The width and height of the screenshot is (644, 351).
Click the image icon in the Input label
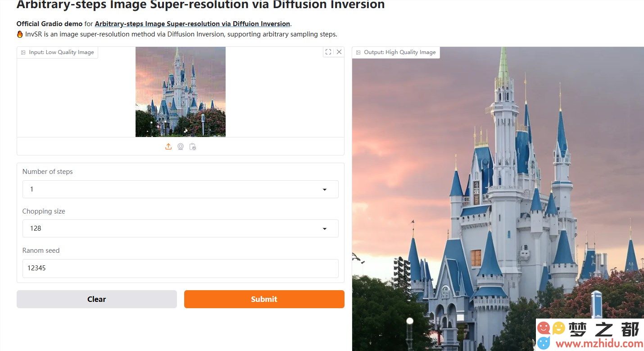click(x=23, y=52)
